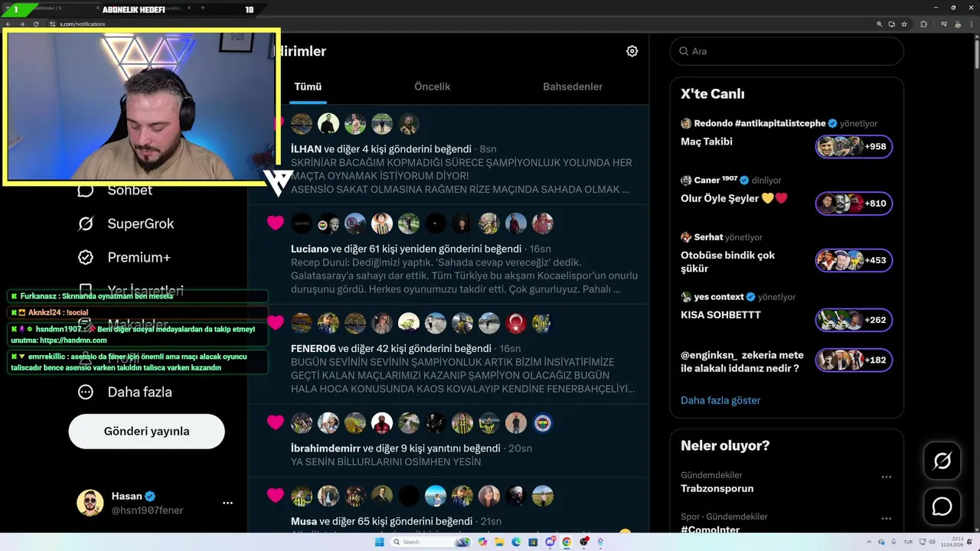
Task: Switch to the Tümü tab
Action: coord(308,86)
